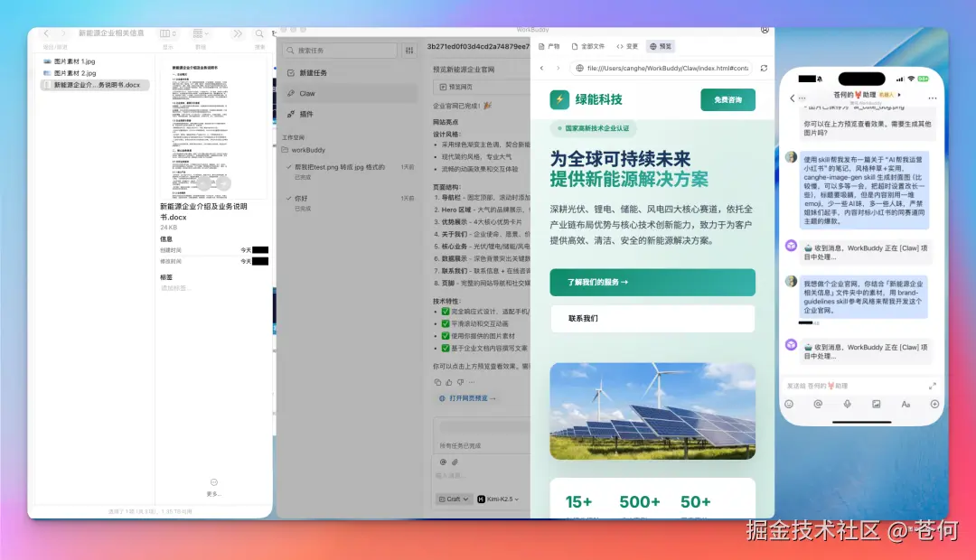The image size is (976, 560).
Task: Toggle the voice input icon in the WeChat bar
Action: pyautogui.click(x=848, y=404)
